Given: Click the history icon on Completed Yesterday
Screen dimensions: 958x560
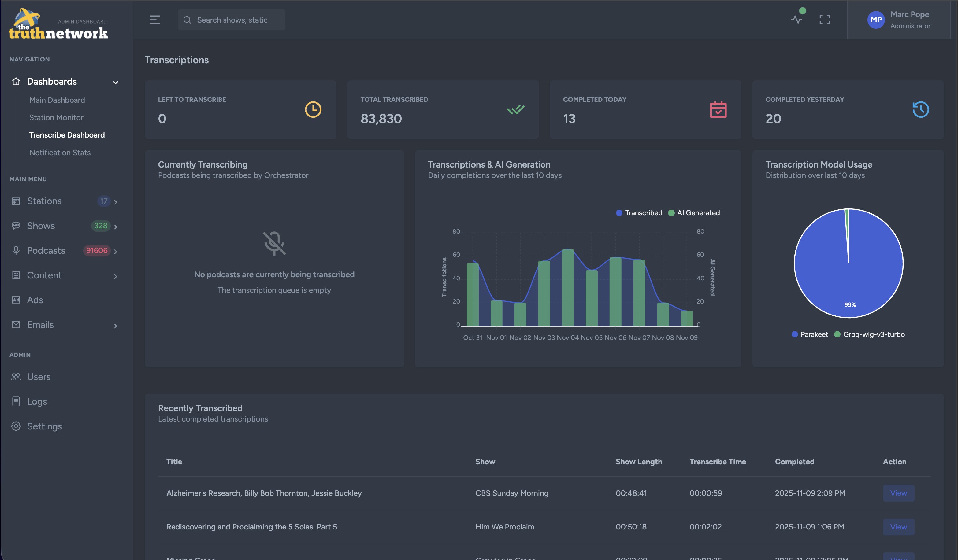Looking at the screenshot, I should click(920, 109).
